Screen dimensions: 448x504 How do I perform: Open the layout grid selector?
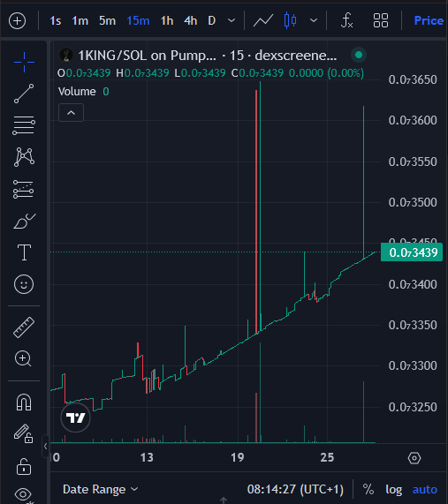[x=381, y=21]
